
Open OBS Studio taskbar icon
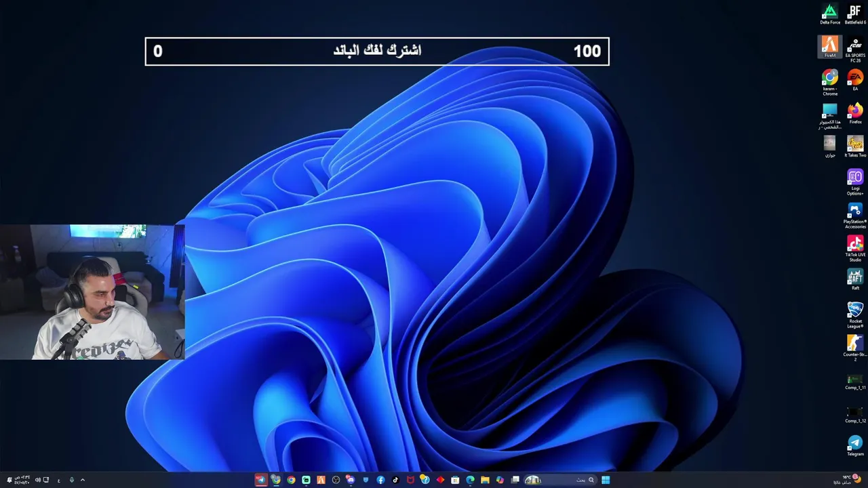point(336,480)
